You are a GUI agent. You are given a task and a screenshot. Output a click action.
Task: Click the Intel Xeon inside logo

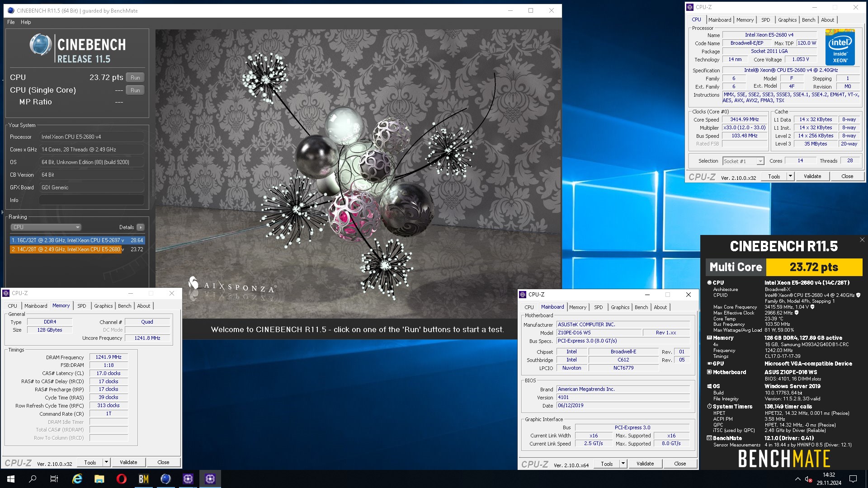pyautogui.click(x=840, y=47)
